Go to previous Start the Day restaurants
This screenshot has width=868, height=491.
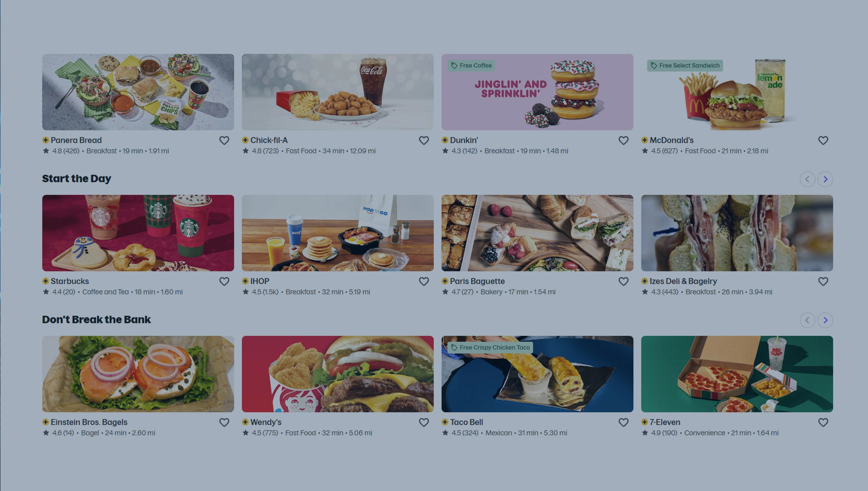click(807, 179)
